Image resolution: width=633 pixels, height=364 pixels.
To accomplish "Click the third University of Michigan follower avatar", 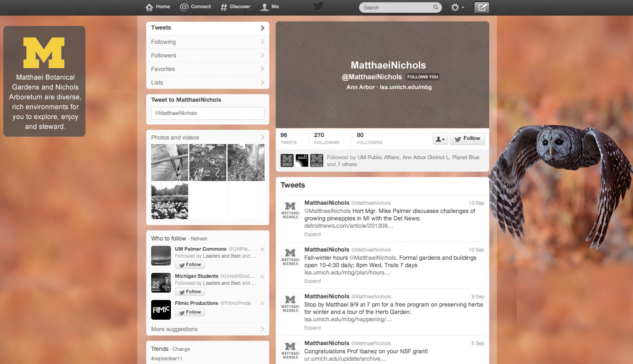I will click(x=317, y=160).
